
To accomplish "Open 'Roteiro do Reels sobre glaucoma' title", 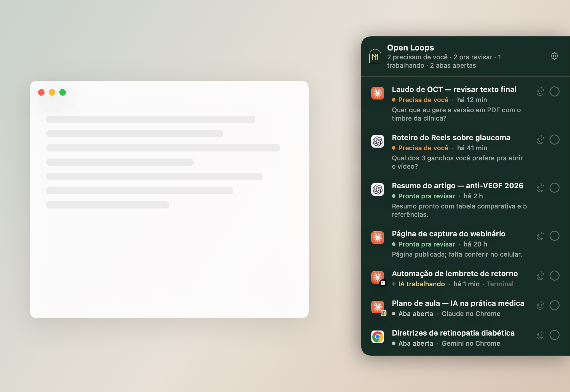I will (x=451, y=137).
